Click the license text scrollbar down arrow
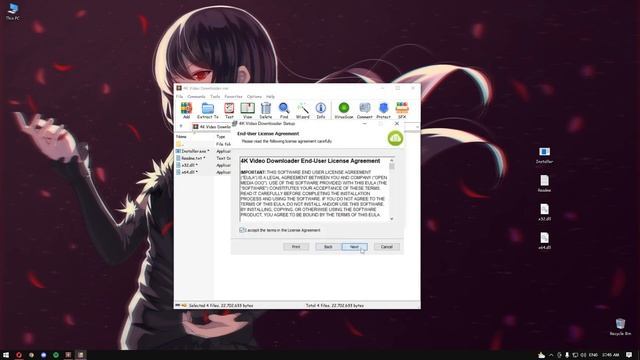Screen dimensions: 640x360 click(x=392, y=219)
